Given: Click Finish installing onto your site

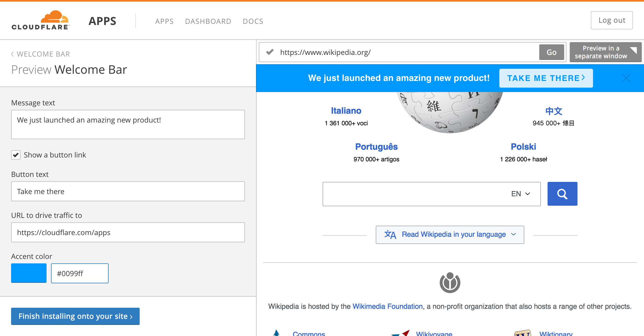Looking at the screenshot, I should [75, 316].
